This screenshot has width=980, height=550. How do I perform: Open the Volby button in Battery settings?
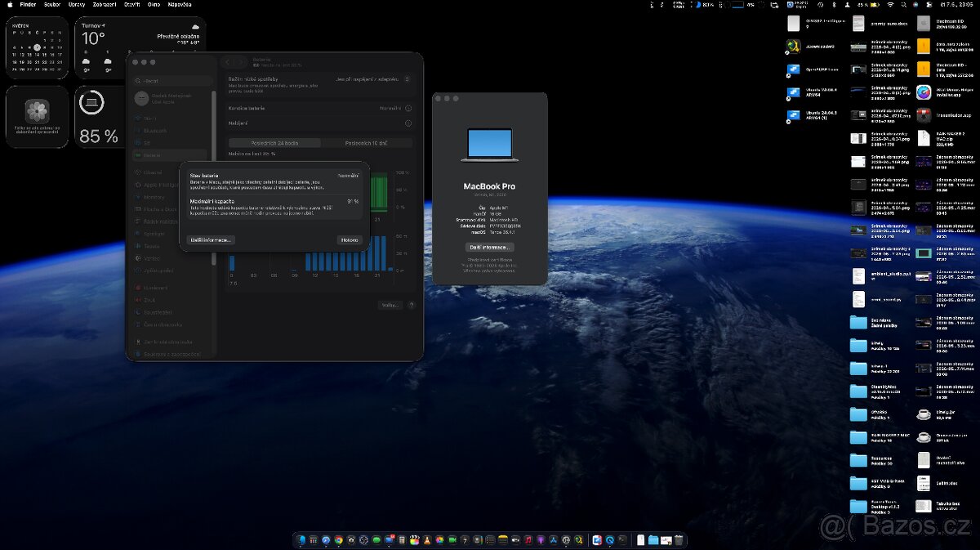coord(391,305)
